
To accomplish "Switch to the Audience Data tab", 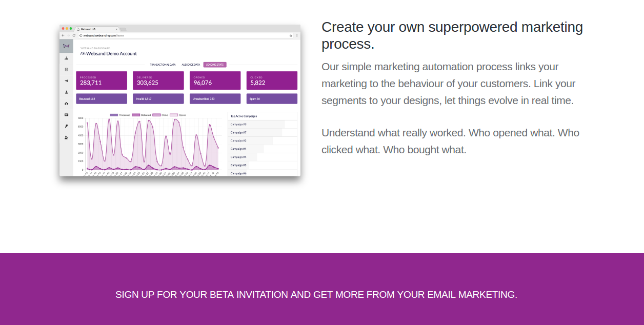I will [x=191, y=65].
